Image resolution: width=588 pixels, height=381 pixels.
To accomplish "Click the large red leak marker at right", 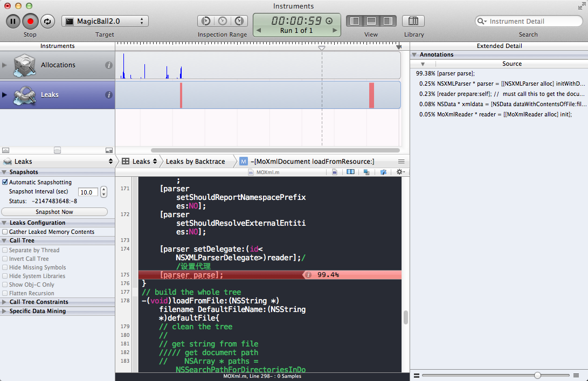I will pos(372,95).
